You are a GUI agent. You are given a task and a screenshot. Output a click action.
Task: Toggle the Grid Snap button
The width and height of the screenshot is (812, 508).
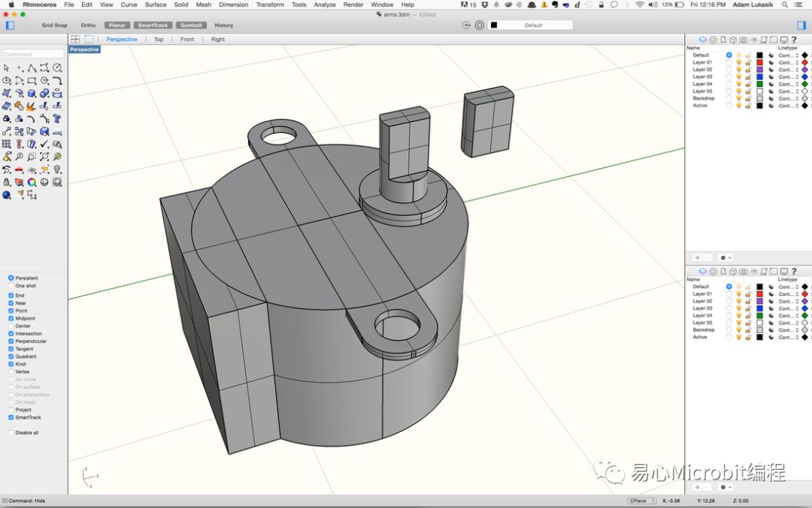coord(54,25)
